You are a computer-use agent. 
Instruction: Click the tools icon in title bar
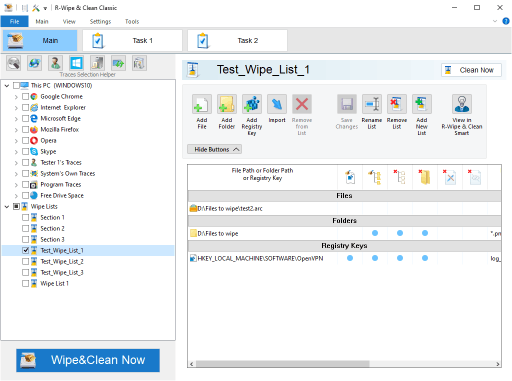[36, 8]
